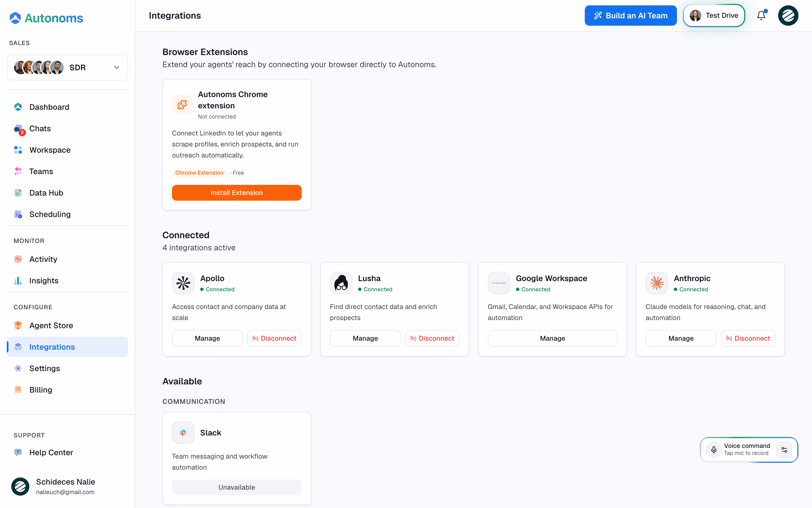Click the Autonoms logo

point(46,18)
